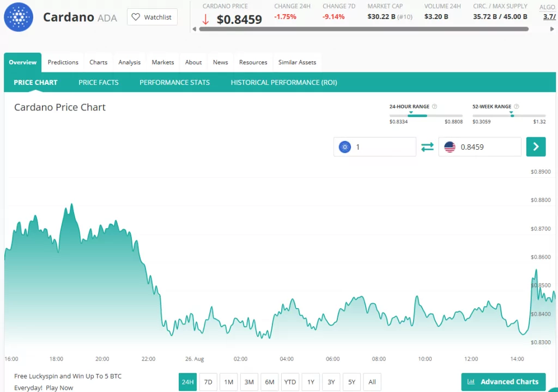
Task: Click the Play Now link
Action: point(59,388)
